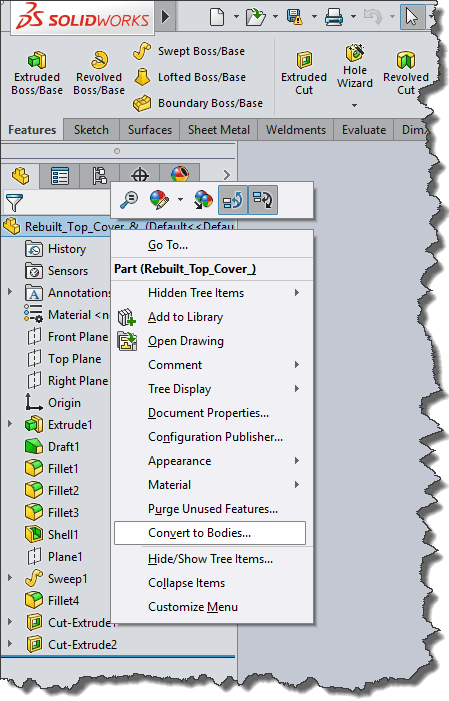The width and height of the screenshot is (449, 701).
Task: Click the Save icon
Action: click(x=295, y=17)
